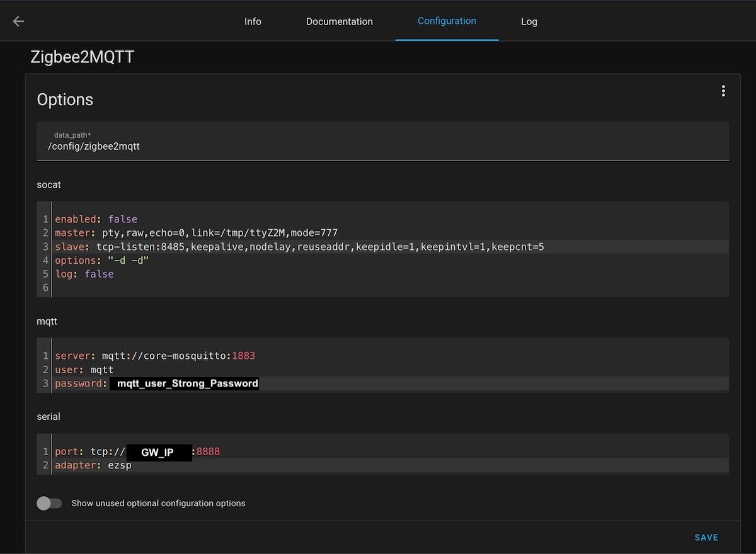Switch to the Info tab

tap(253, 21)
